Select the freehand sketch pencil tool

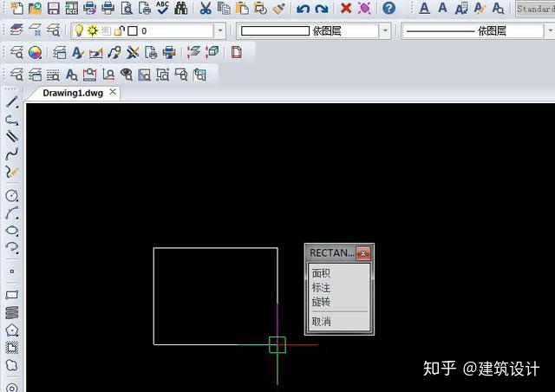pyautogui.click(x=12, y=172)
